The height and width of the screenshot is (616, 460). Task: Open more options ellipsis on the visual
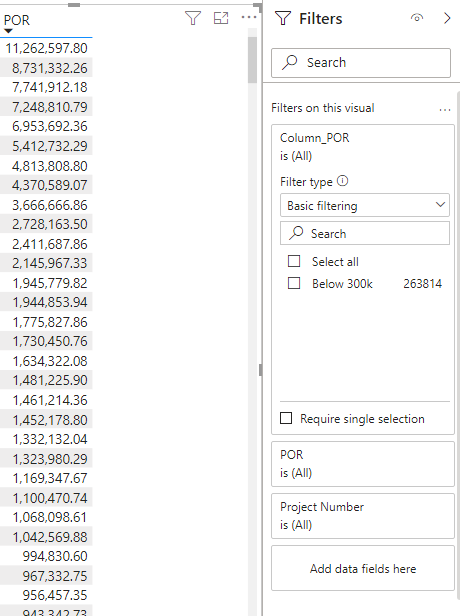pos(249,17)
